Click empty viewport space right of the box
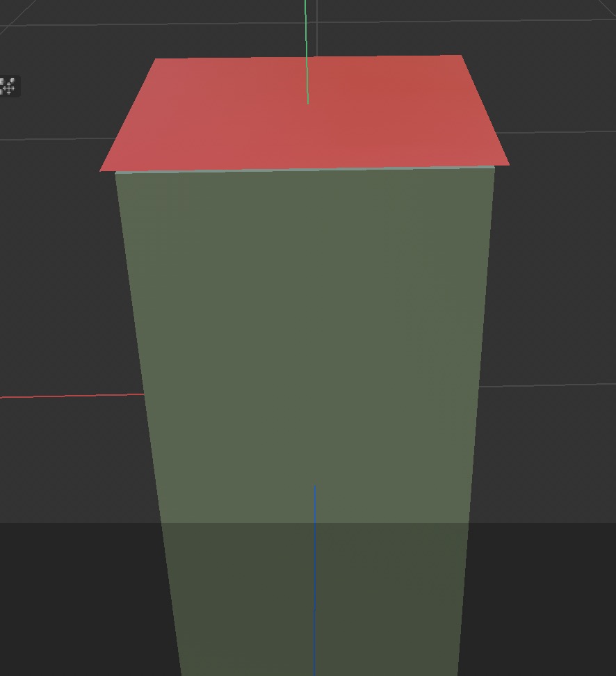 563,278
